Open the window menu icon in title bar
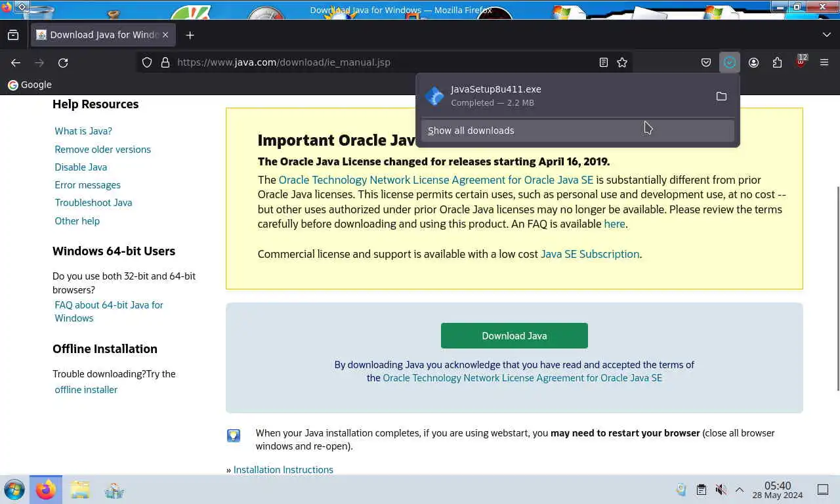Image resolution: width=840 pixels, height=504 pixels. click(22, 7)
